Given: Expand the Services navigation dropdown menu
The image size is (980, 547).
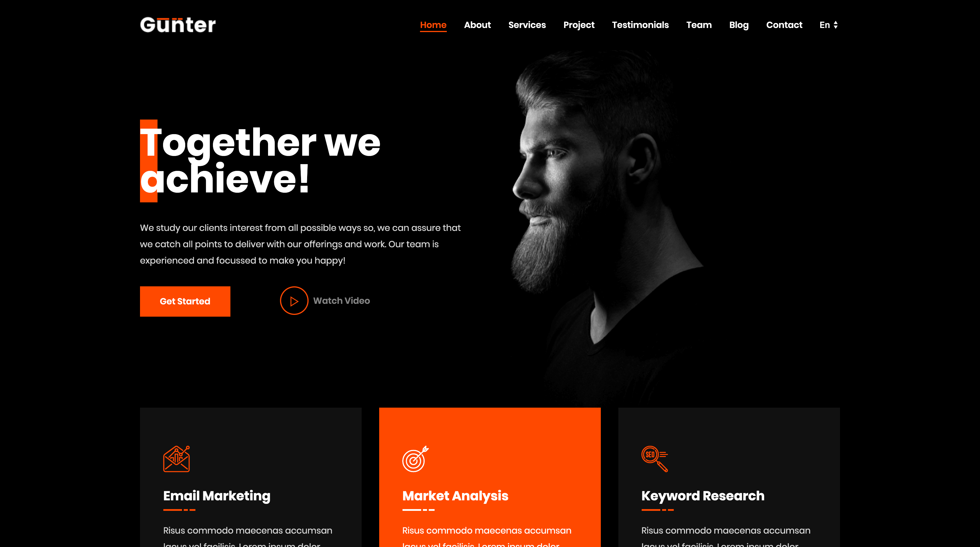Looking at the screenshot, I should tap(527, 25).
